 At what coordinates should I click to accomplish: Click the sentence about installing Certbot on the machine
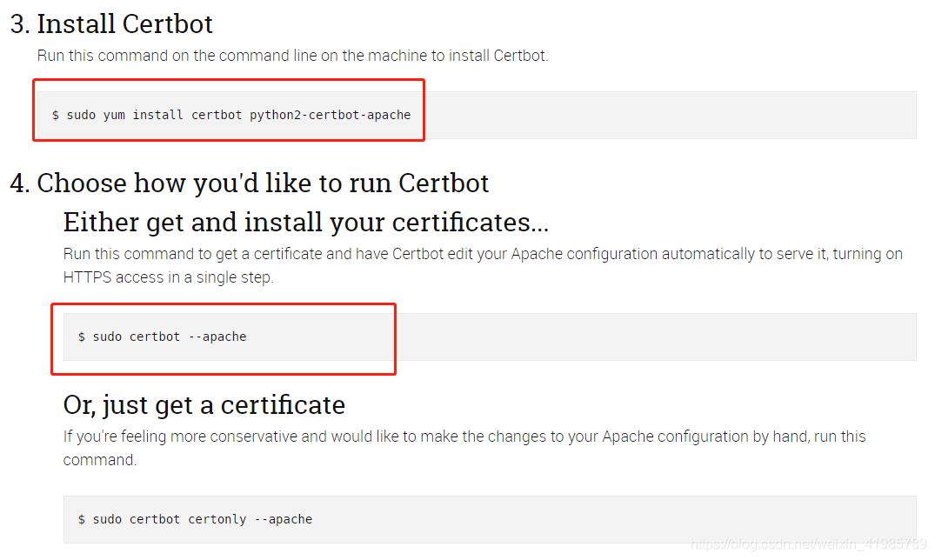pos(292,56)
